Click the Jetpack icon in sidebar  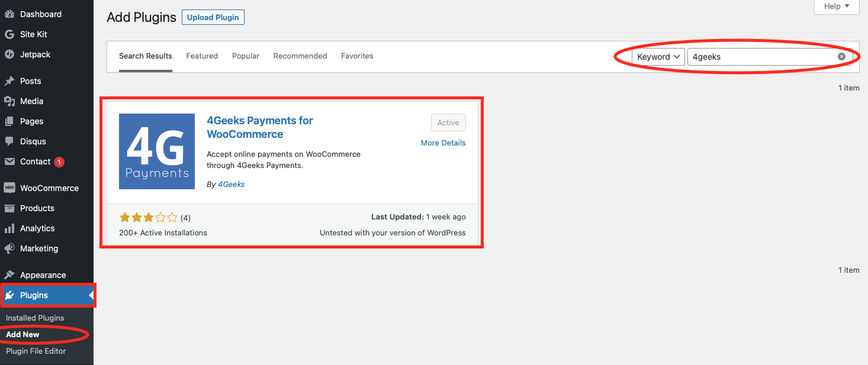click(x=9, y=54)
